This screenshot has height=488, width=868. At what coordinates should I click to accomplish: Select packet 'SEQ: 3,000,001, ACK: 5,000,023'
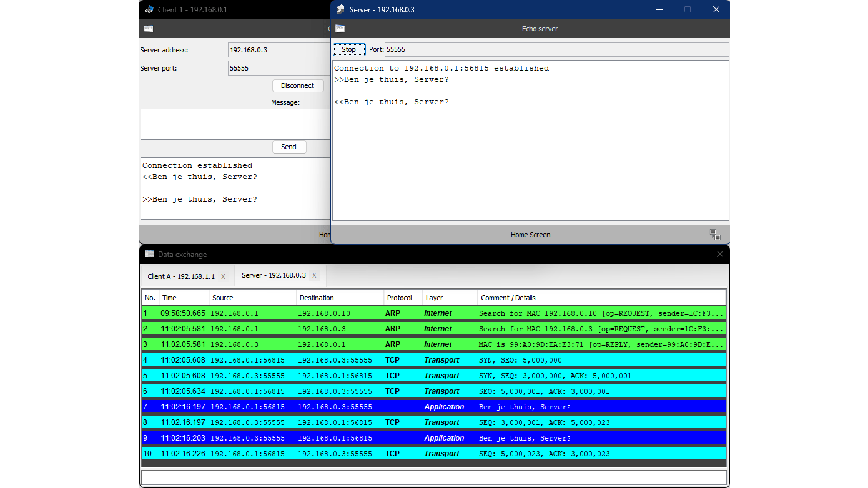tap(434, 422)
